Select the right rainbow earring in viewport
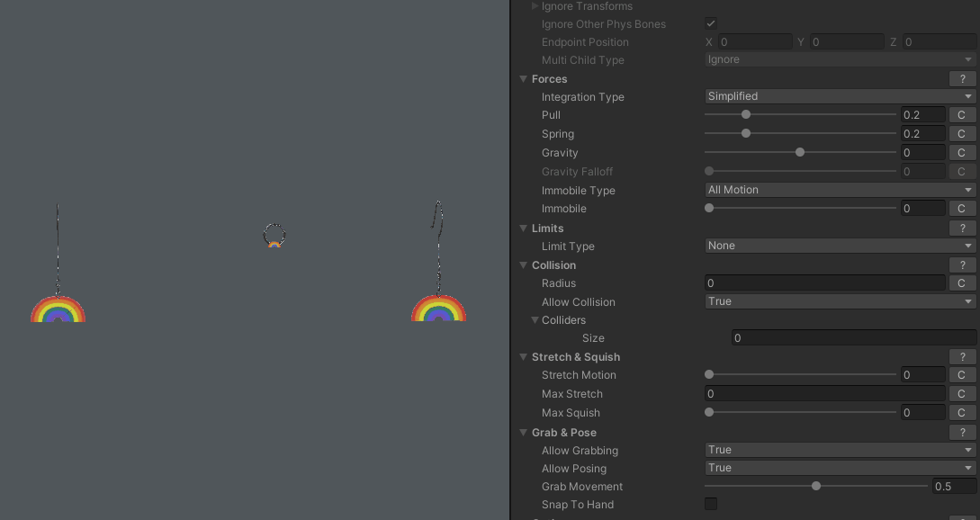The height and width of the screenshot is (520, 980). tap(438, 309)
